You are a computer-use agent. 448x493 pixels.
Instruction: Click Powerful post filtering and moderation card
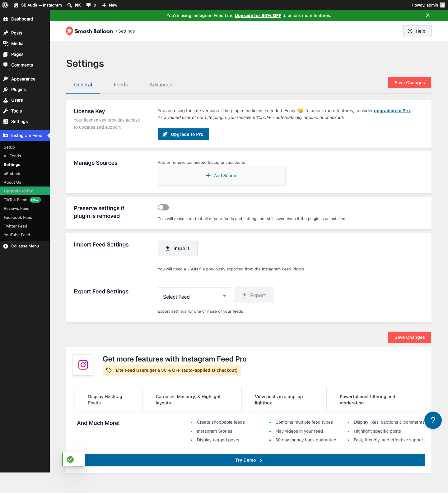pos(376,399)
